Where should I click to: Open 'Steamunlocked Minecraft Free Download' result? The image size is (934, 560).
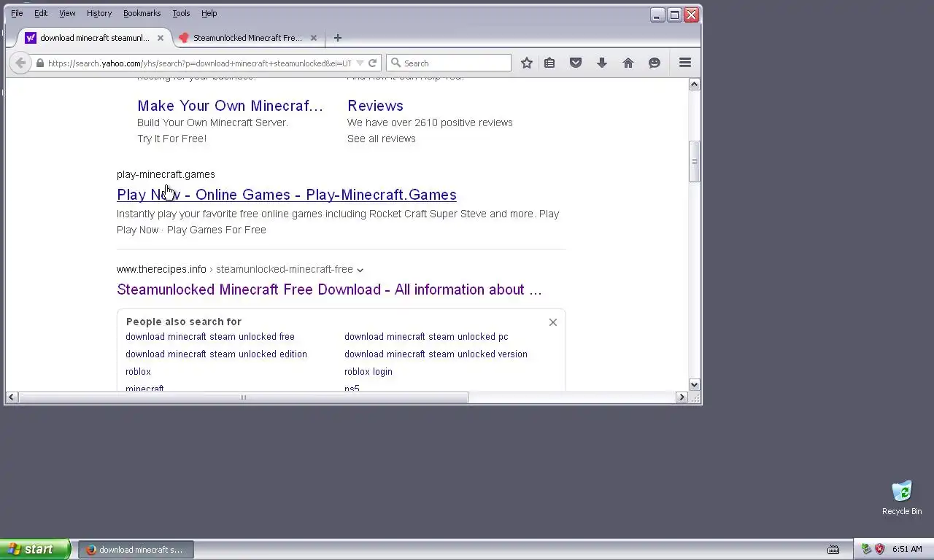tap(329, 289)
